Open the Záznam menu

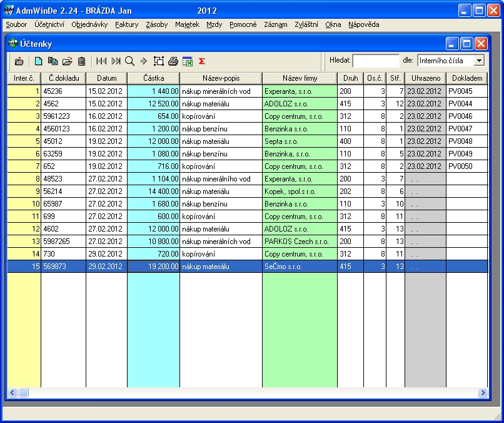[x=276, y=24]
